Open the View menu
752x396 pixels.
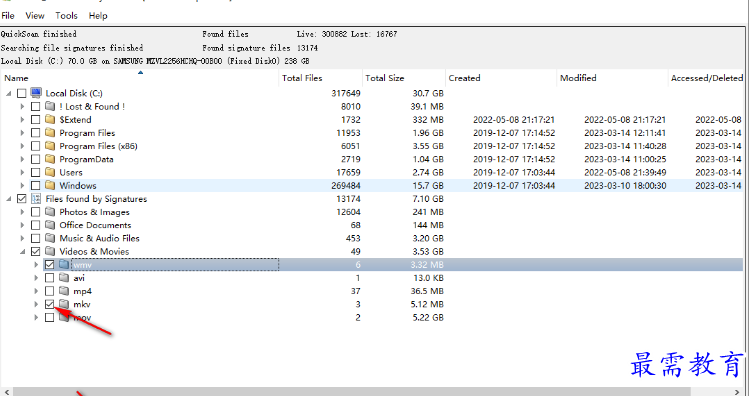(35, 16)
